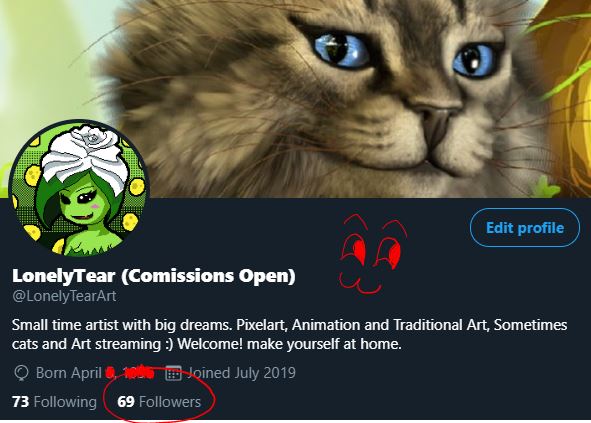Click the Joined July 2019 text
The width and height of the screenshot is (591, 423).
coord(242,373)
